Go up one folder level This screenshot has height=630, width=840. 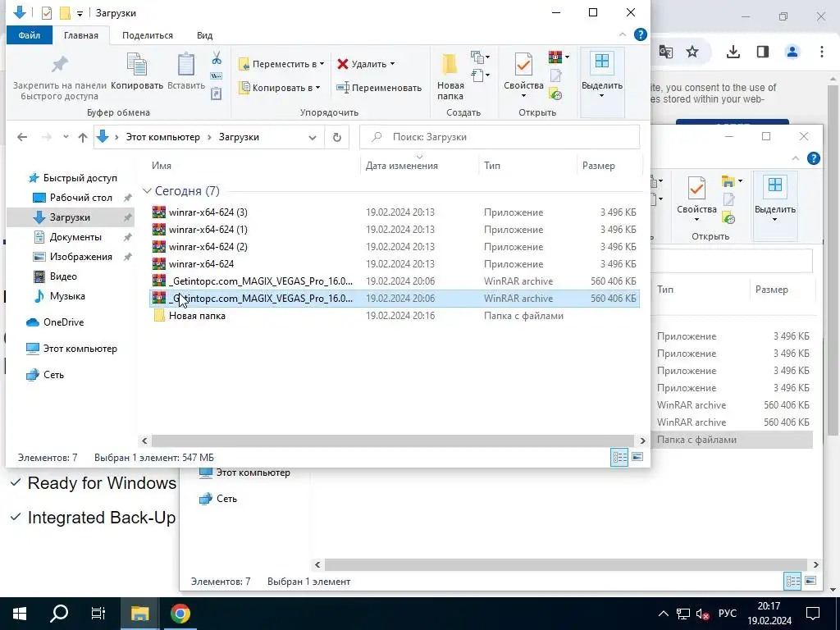(83, 137)
